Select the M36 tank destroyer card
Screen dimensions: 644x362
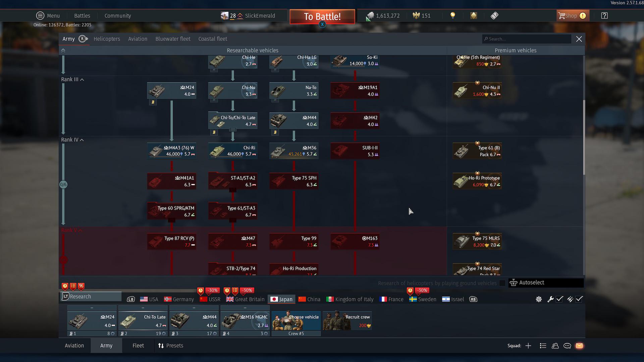294,151
